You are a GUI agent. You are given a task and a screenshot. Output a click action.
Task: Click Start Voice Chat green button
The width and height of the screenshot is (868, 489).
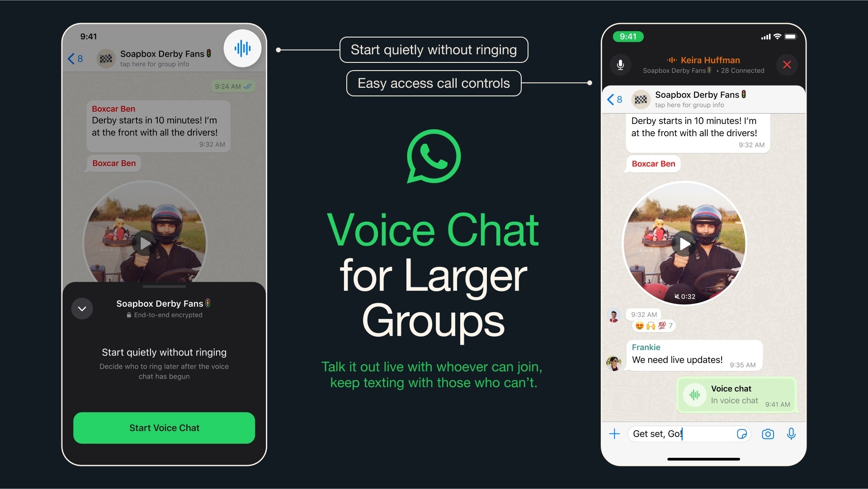tap(165, 428)
